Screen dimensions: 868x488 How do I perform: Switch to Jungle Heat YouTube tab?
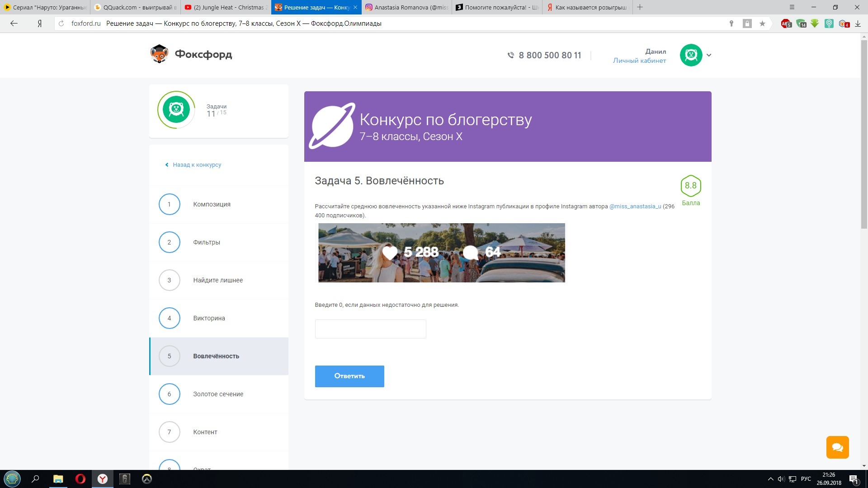point(226,7)
